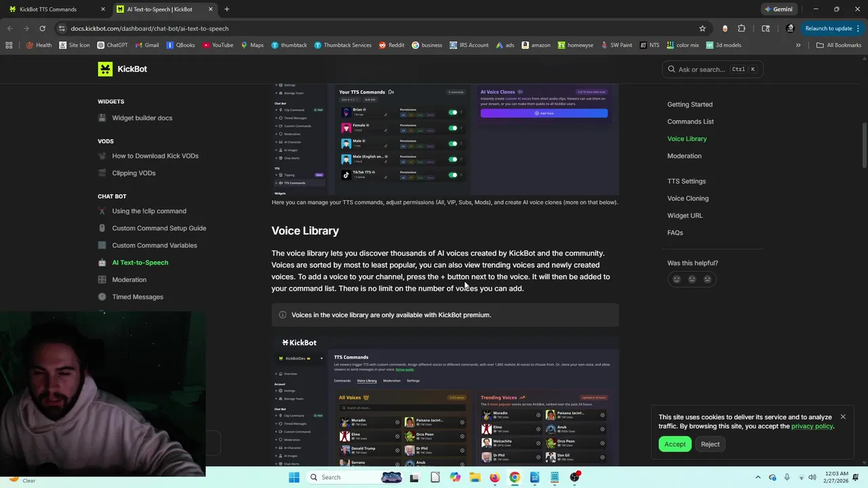Screen dimensions: 868x488
Task: Click the !clip command sidebar icon
Action: coord(102,211)
